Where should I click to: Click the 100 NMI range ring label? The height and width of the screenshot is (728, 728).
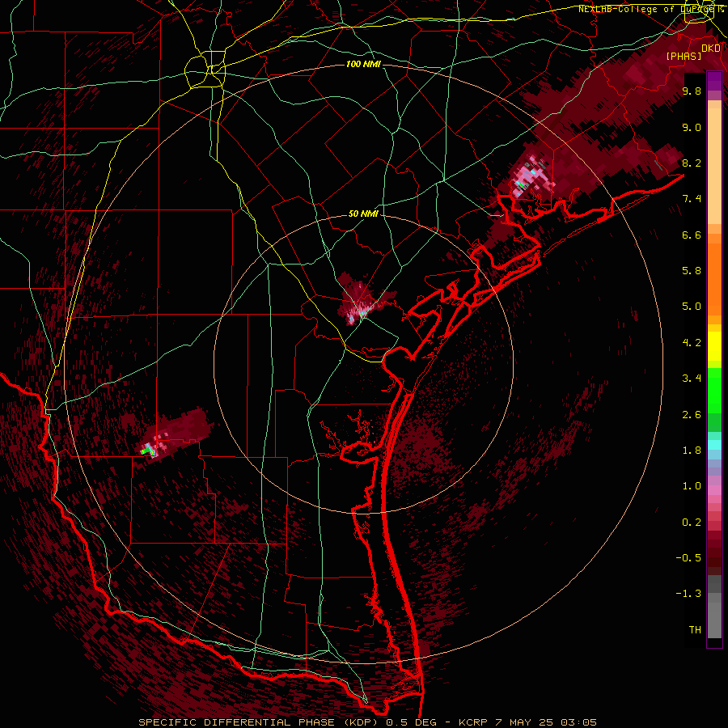click(x=363, y=64)
